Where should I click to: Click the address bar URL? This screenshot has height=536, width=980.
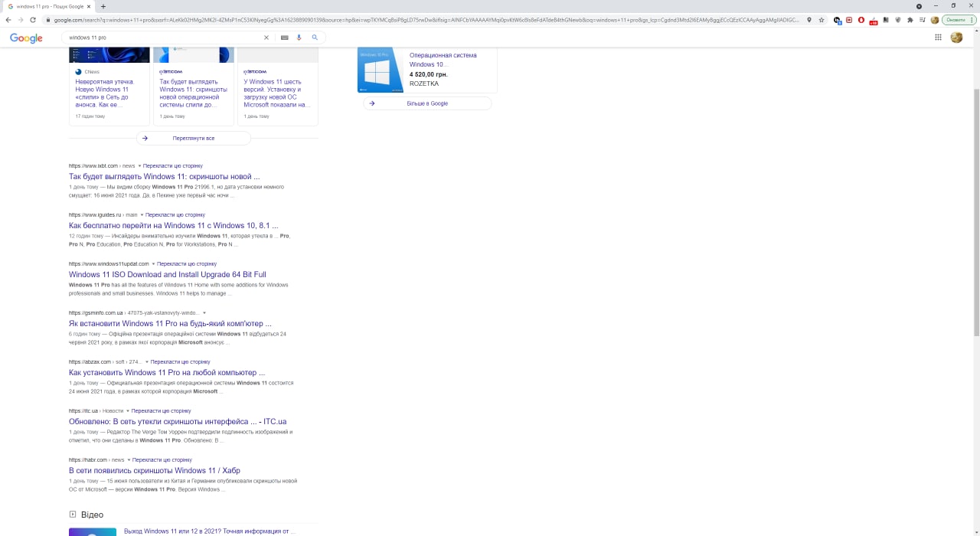425,19
